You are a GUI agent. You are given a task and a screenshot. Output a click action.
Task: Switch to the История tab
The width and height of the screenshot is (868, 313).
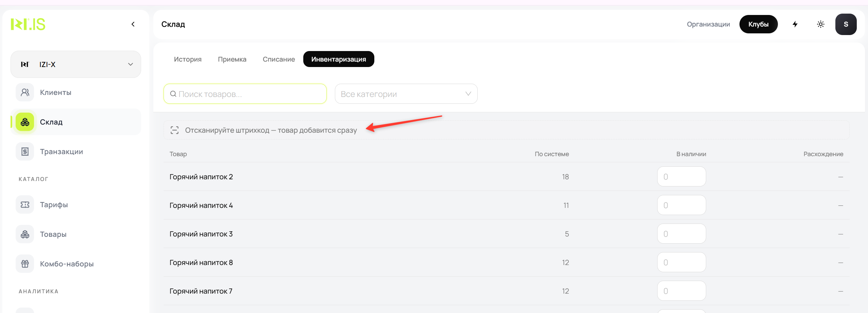coord(188,59)
